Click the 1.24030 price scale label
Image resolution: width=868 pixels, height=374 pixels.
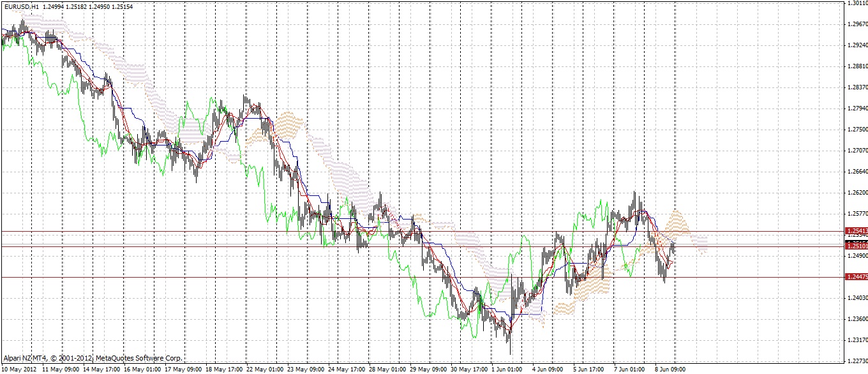857,298
